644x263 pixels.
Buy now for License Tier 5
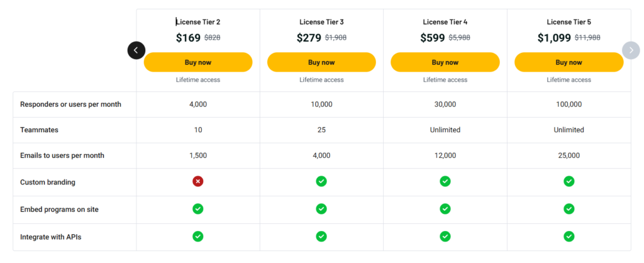(x=569, y=62)
